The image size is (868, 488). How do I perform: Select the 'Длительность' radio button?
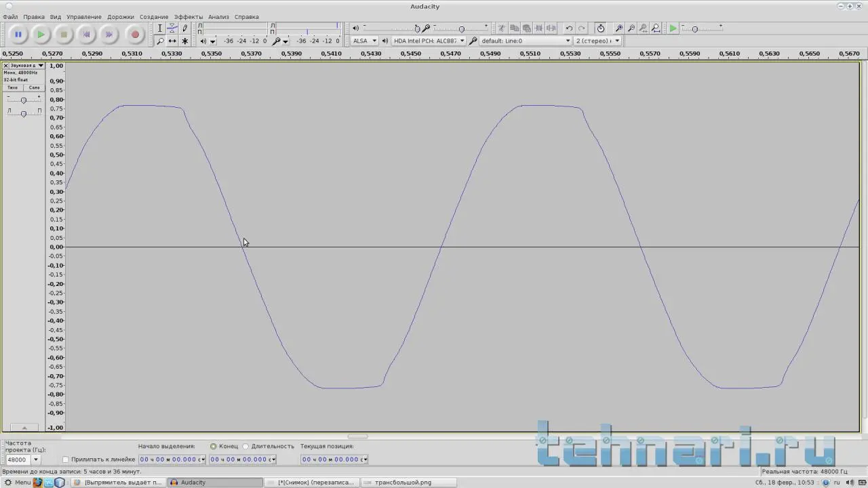coord(245,447)
